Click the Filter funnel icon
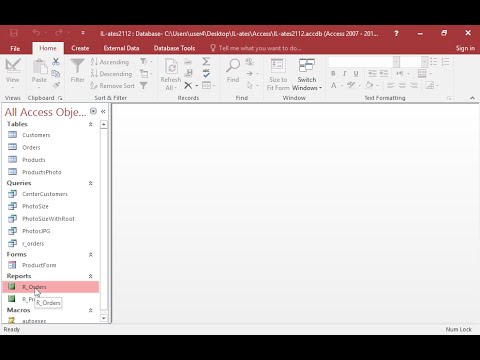The height and width of the screenshot is (360, 480). point(77,66)
